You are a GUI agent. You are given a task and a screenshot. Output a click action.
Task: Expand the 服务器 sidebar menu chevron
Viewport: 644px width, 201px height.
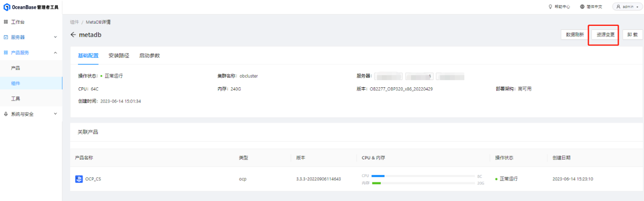pos(55,37)
